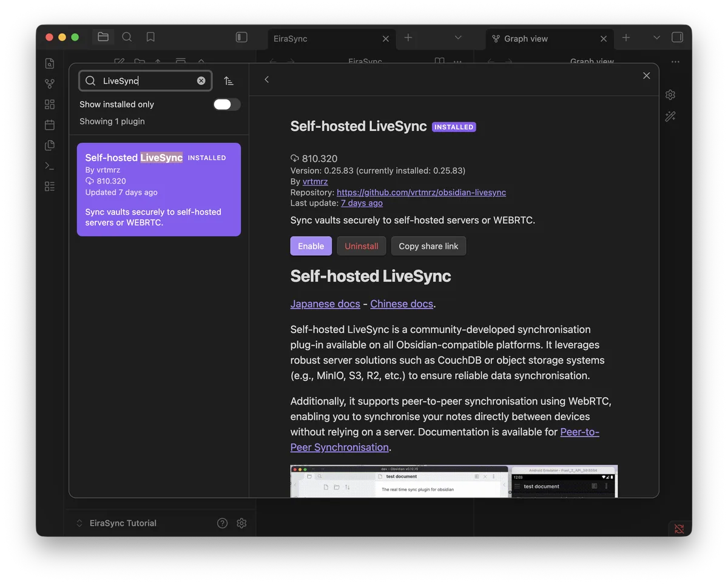The width and height of the screenshot is (728, 584).
Task: Uninstall the Self-hosted LiveSync plugin
Action: click(362, 246)
